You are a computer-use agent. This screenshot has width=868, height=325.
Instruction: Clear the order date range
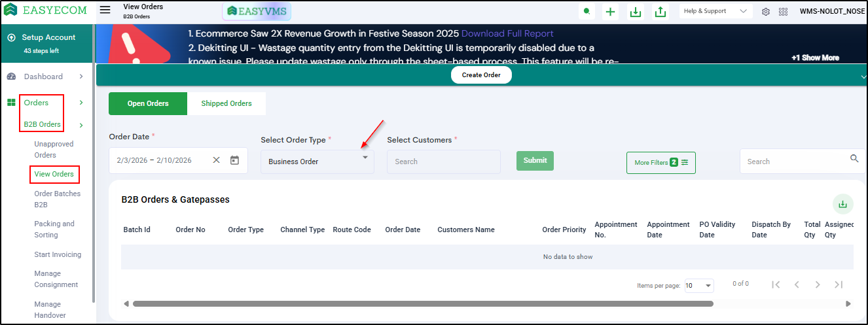(216, 160)
